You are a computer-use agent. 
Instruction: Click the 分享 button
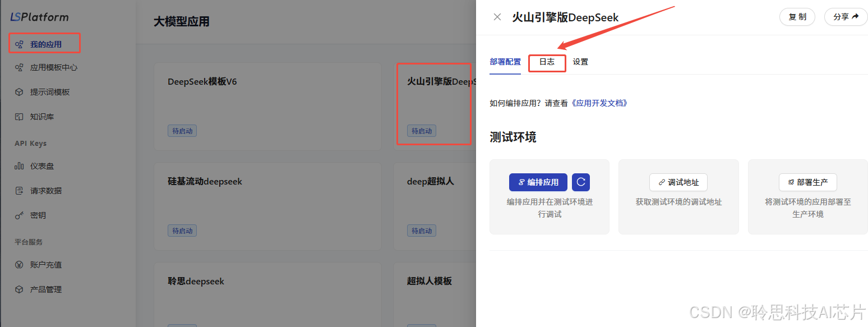[846, 17]
